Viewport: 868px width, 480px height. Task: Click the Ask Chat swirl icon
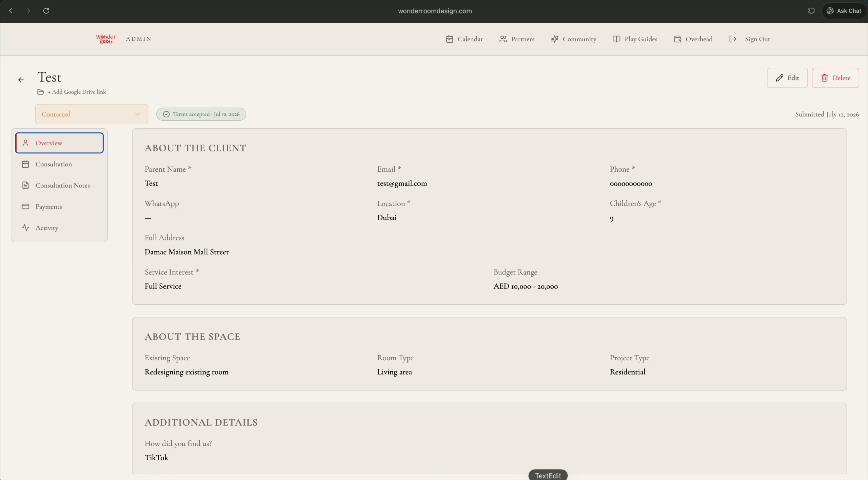[830, 11]
